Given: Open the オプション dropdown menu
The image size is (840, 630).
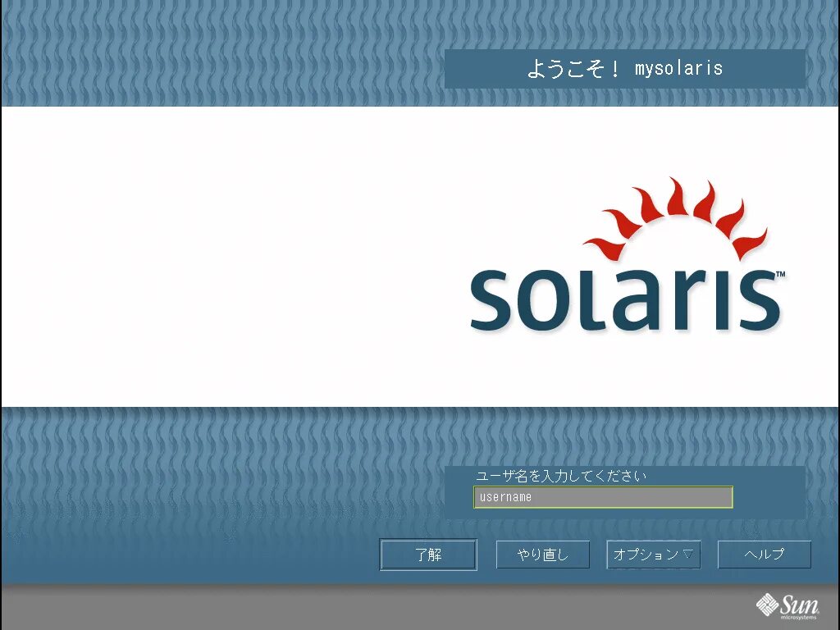Looking at the screenshot, I should pos(654,555).
